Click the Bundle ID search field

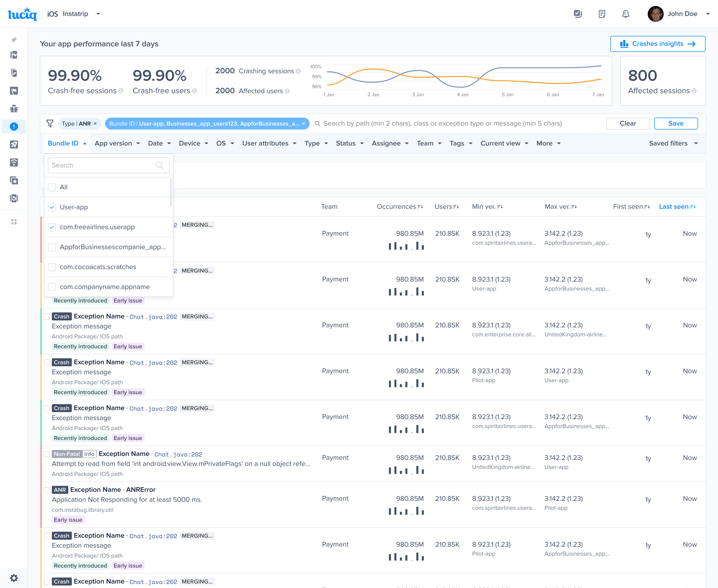click(x=103, y=165)
